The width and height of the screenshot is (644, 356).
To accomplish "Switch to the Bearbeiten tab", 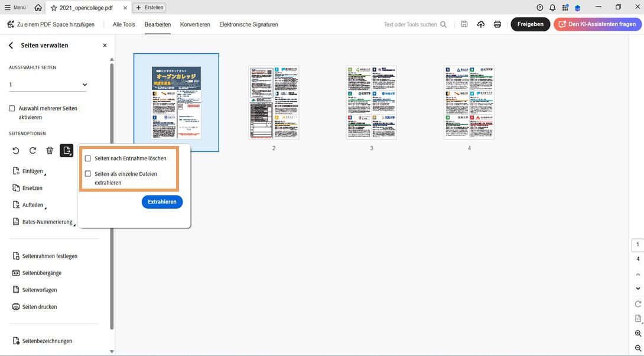I will (x=158, y=24).
